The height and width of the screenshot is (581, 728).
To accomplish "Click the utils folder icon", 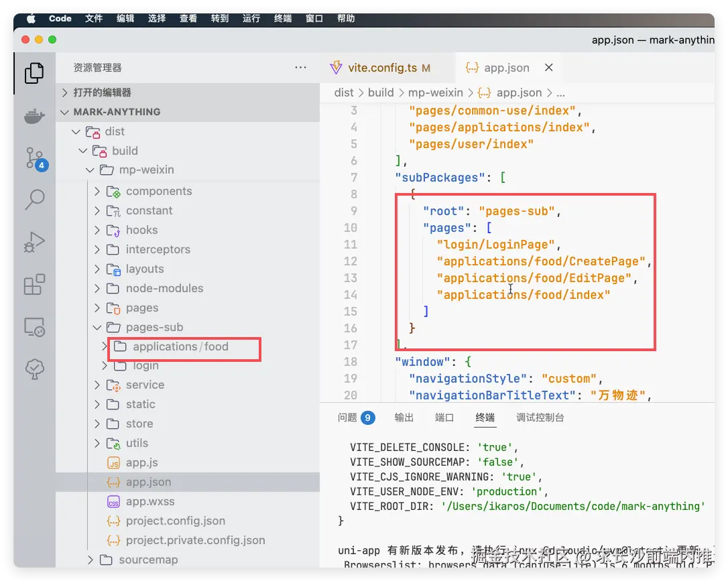I will pyautogui.click(x=113, y=444).
